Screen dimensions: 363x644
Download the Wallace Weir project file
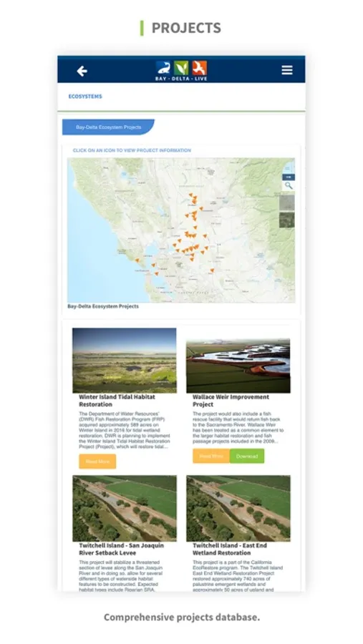pos(247,457)
